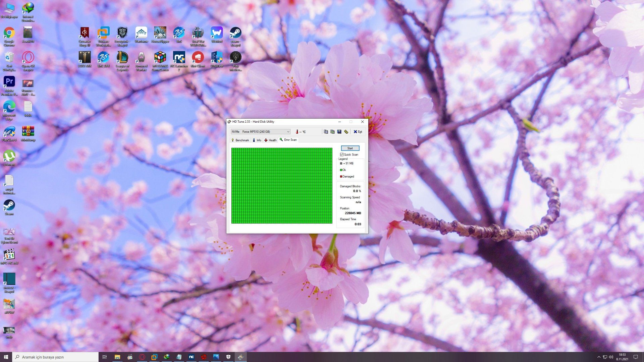Click the copy text to clipboard icon

point(326,132)
